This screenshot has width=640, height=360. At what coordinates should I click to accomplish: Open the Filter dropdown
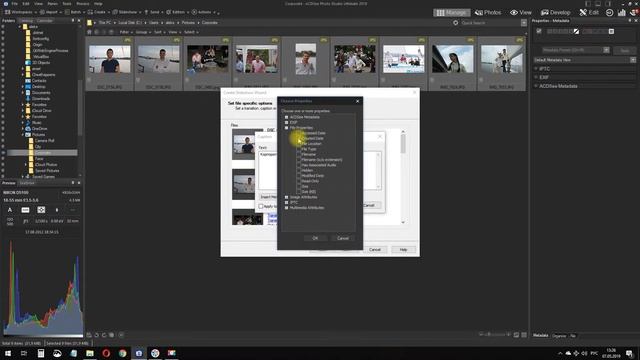[125, 32]
